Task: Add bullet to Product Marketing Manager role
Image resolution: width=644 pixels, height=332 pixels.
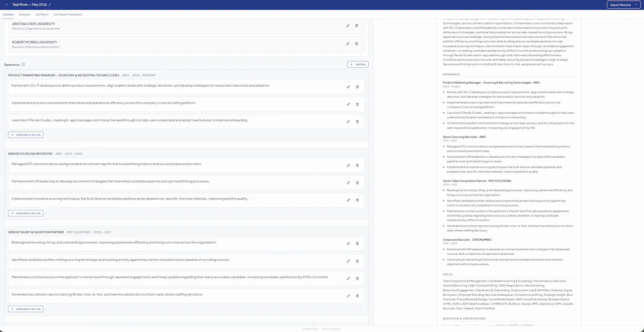Action: (x=26, y=135)
